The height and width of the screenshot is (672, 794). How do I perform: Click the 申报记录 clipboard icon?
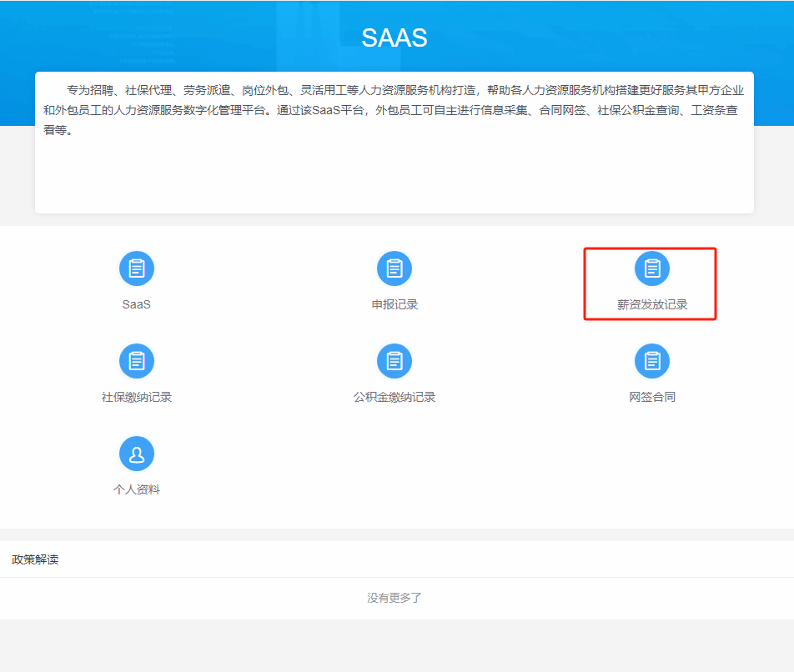[394, 268]
